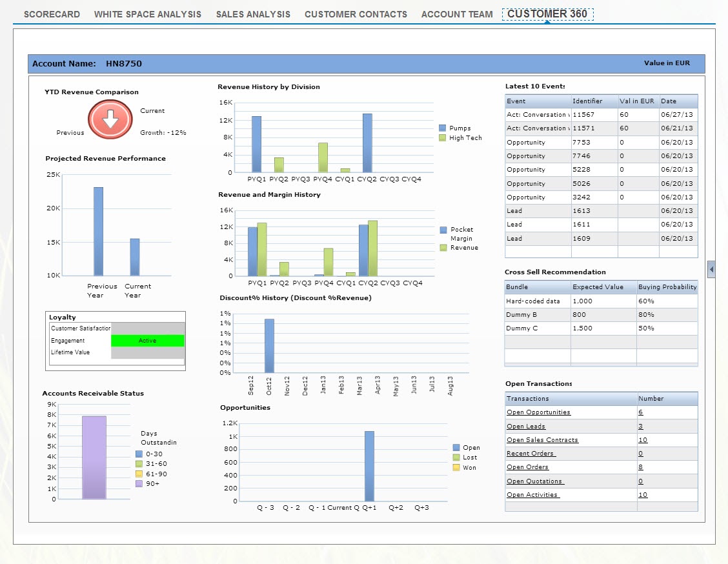Collapse the right panel using the edge chevron
728x564 pixels.
point(711,269)
